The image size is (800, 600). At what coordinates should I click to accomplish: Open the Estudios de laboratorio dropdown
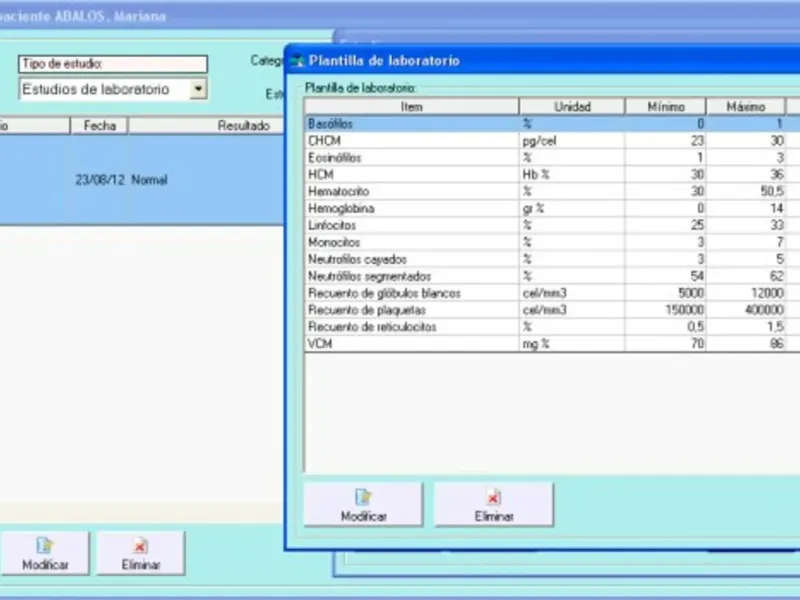[198, 89]
